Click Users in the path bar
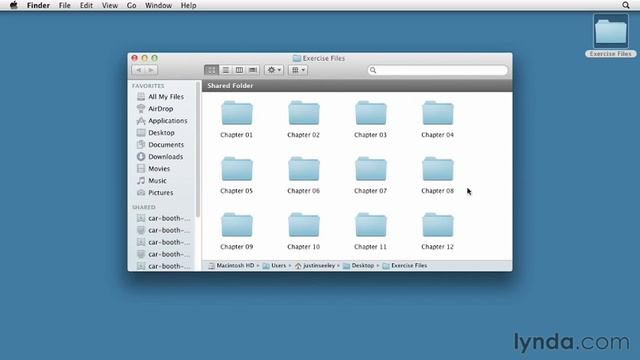This screenshot has height=360, width=640. point(274,266)
